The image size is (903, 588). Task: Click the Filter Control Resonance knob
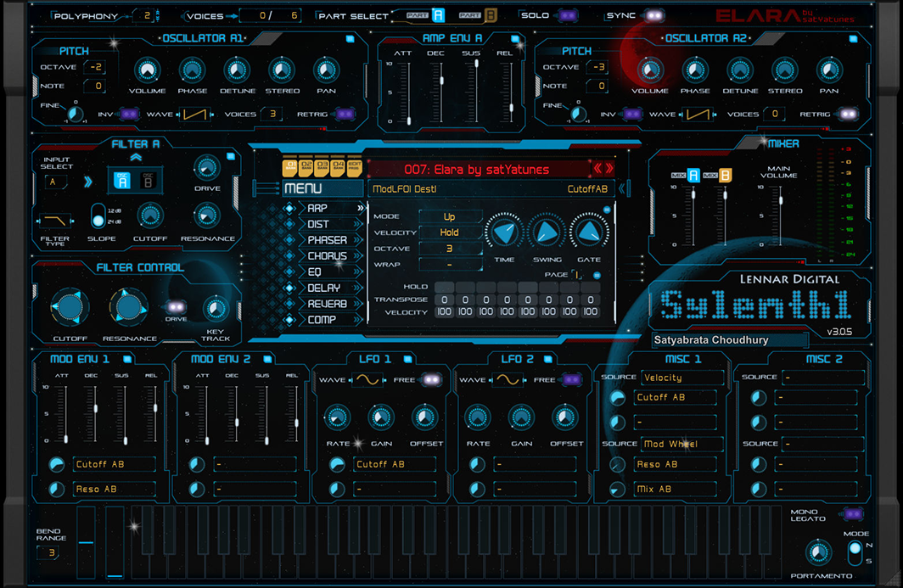(128, 307)
